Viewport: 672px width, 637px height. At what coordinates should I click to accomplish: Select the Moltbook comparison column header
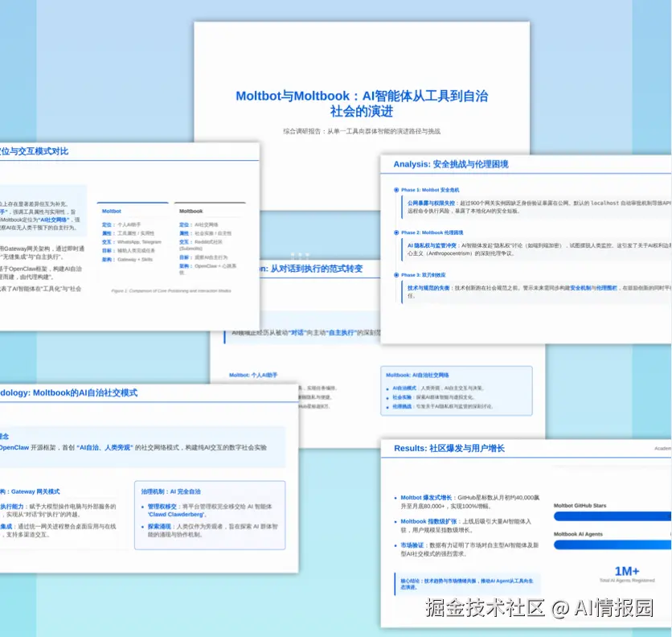click(x=191, y=211)
